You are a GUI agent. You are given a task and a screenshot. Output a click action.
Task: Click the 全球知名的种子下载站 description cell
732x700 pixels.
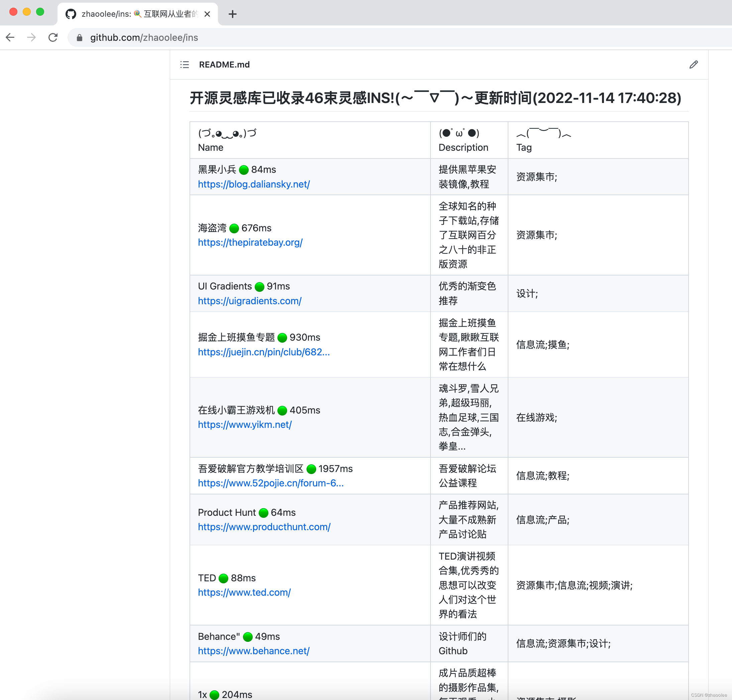469,235
